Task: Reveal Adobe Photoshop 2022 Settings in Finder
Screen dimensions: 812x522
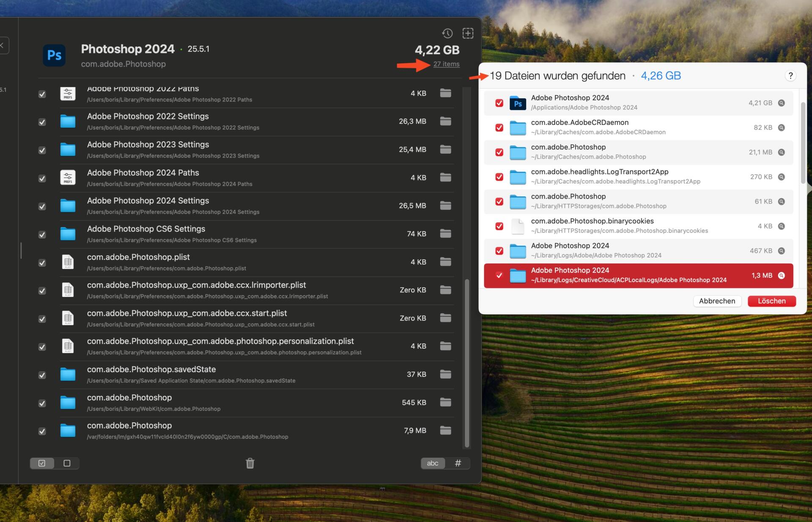Action: [445, 121]
